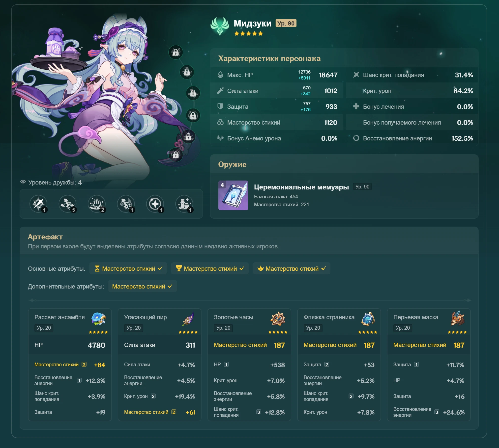Click the Рассвет ансамбля flower artifact icon
This screenshot has height=448, width=499.
(98, 319)
